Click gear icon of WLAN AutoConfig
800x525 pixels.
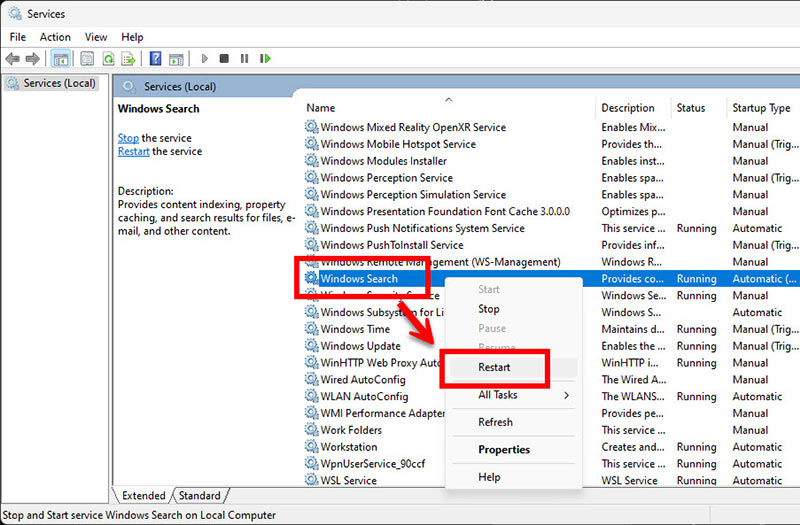click(x=311, y=396)
